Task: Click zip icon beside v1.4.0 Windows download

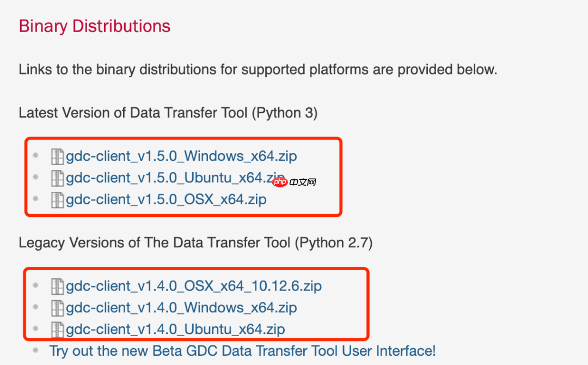Action: click(x=57, y=308)
